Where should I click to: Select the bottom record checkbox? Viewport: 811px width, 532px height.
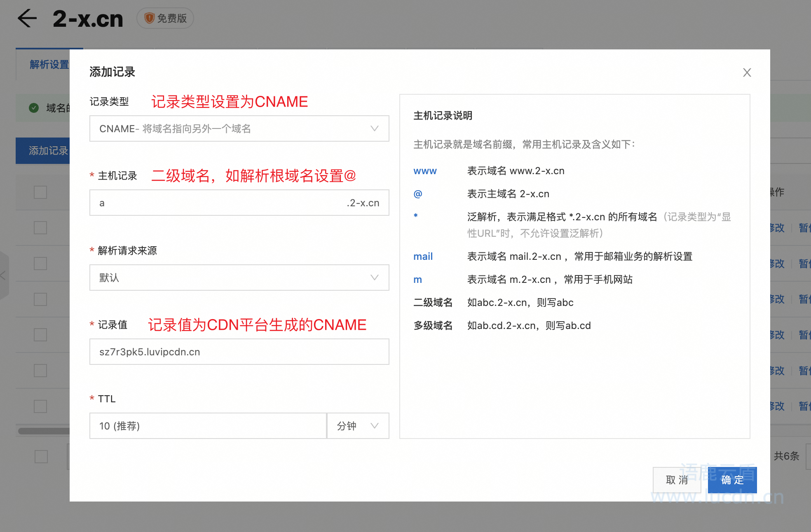click(x=40, y=456)
